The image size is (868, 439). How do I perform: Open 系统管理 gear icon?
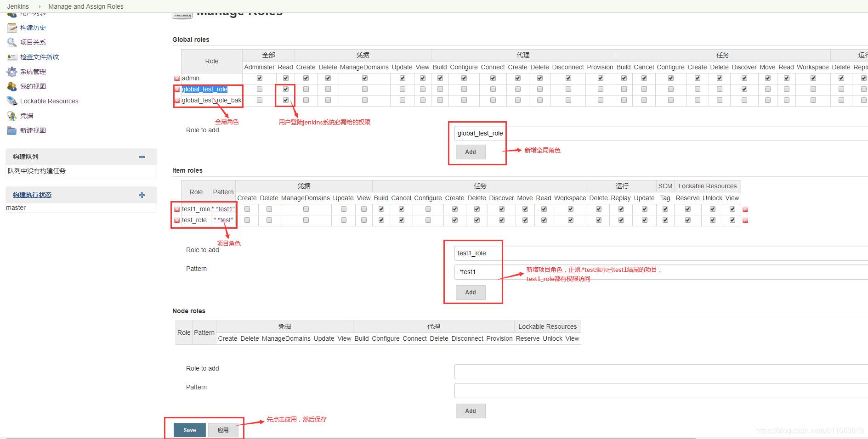point(12,72)
